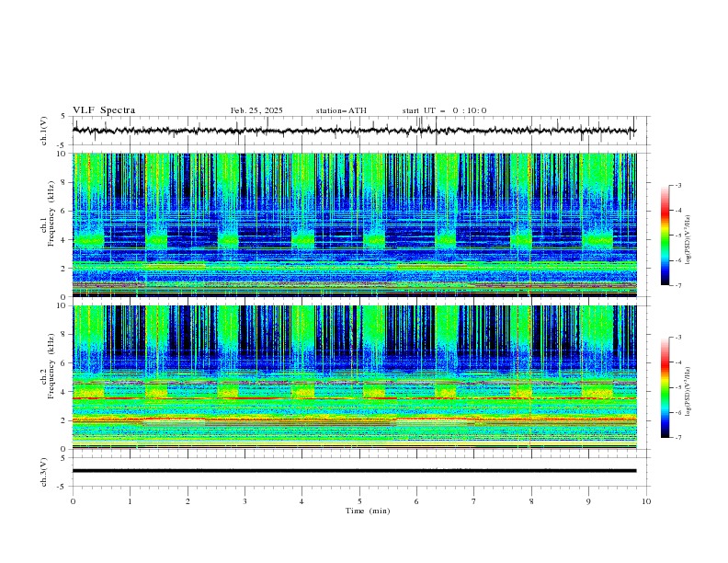This screenshot has height=563, width=728.
Task: Click ch.1 frequency axis tick "2"
Action: click(x=66, y=268)
